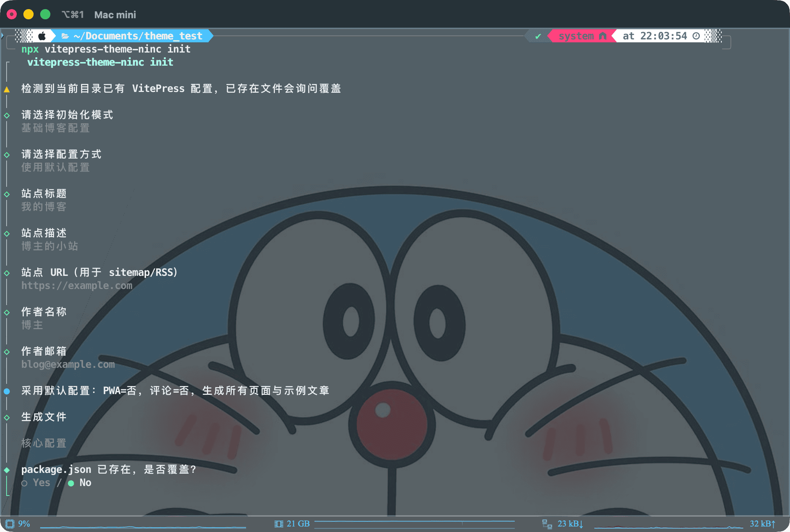The height and width of the screenshot is (532, 790).
Task: Click the 请选择初始化模式 prompt text
Action: click(x=67, y=115)
